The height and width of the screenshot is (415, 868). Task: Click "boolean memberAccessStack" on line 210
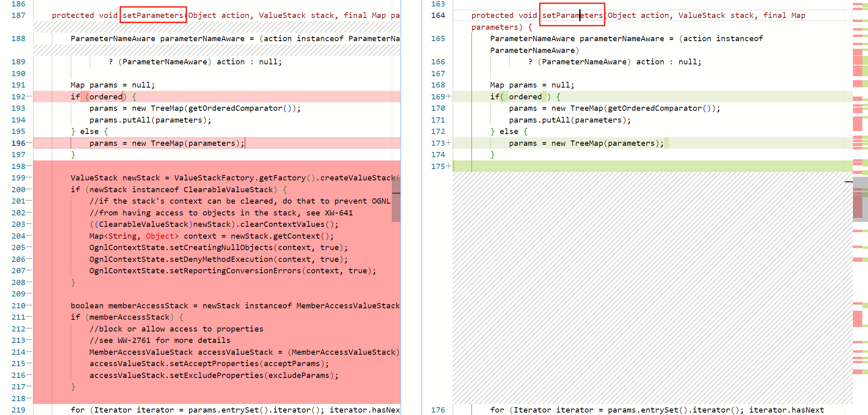[x=129, y=305]
